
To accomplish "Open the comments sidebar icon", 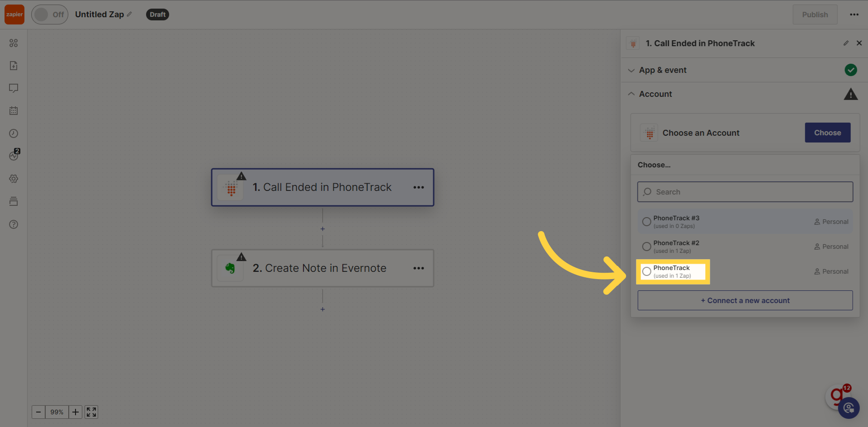I will pos(14,88).
